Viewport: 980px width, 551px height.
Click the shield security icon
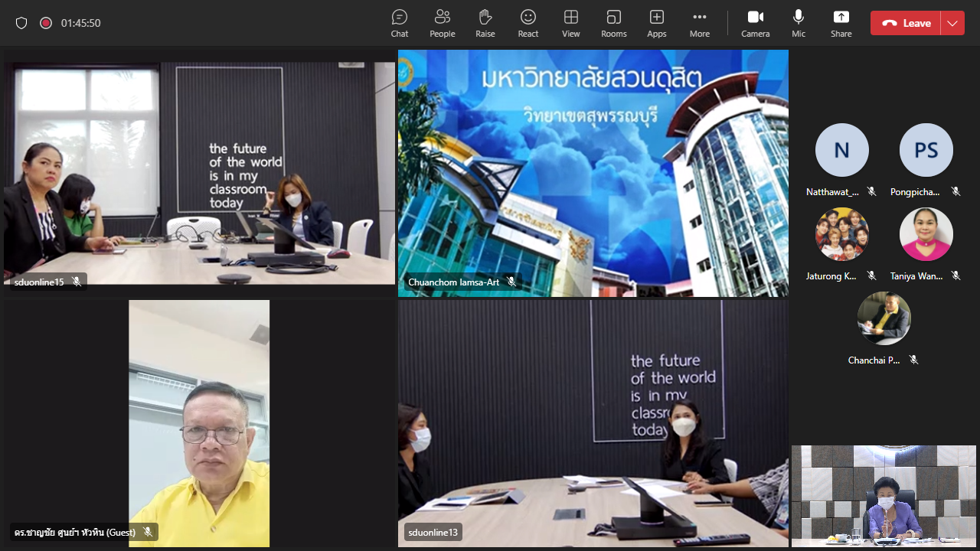(x=21, y=23)
